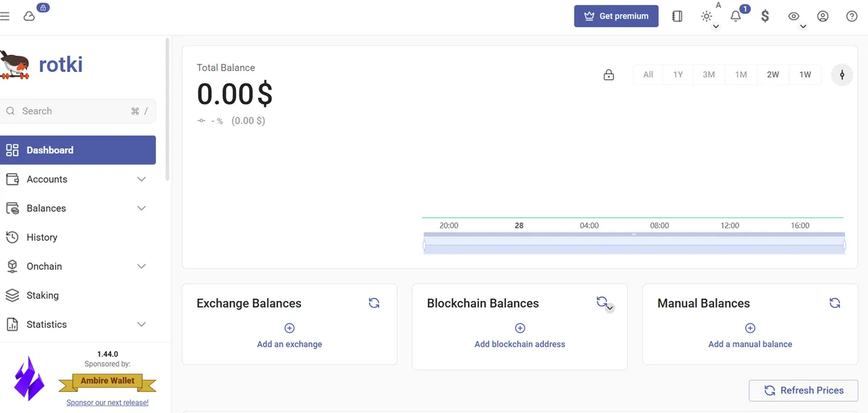The height and width of the screenshot is (413, 868).
Task: Click the cloud sync status icon
Action: click(29, 16)
